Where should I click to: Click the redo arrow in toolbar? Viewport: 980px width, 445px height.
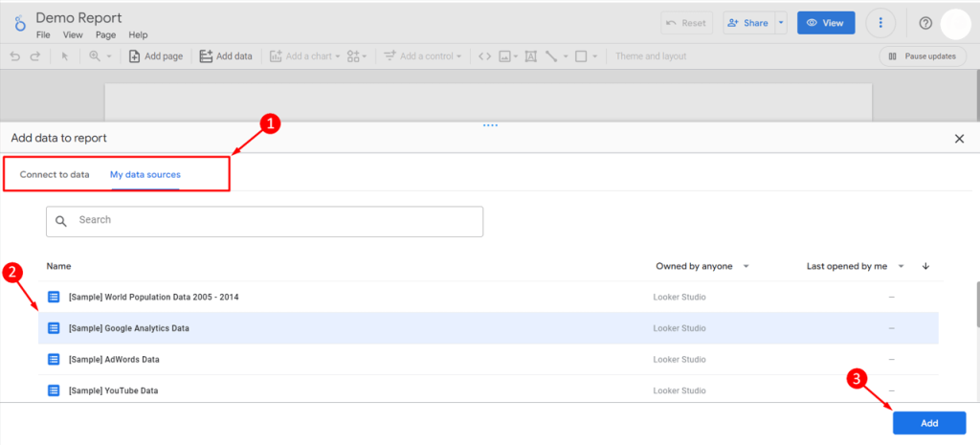(x=35, y=56)
